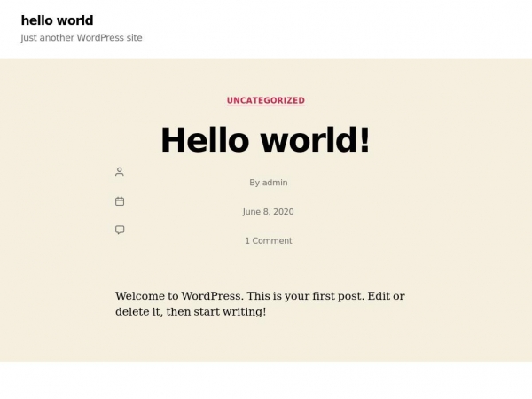This screenshot has height=399, width=532.
Task: Open the June 8, 2020 date link
Action: point(269,212)
